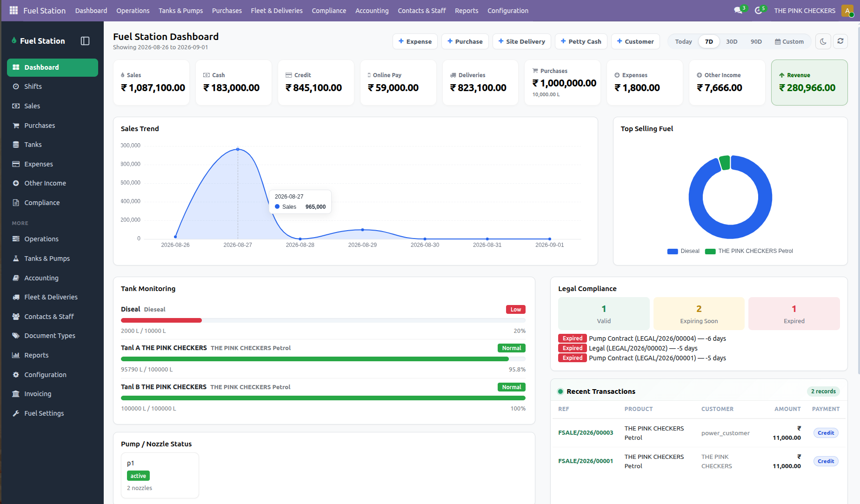Open the Operations top menu

133,11
